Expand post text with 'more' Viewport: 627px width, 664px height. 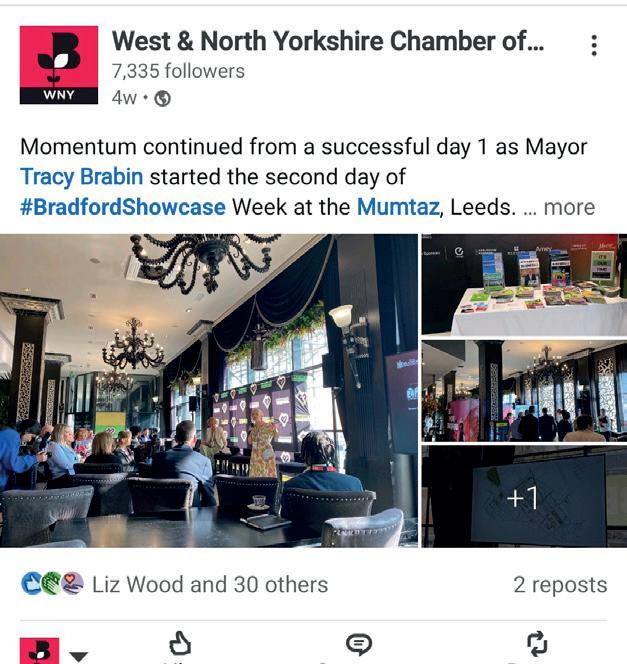(569, 208)
